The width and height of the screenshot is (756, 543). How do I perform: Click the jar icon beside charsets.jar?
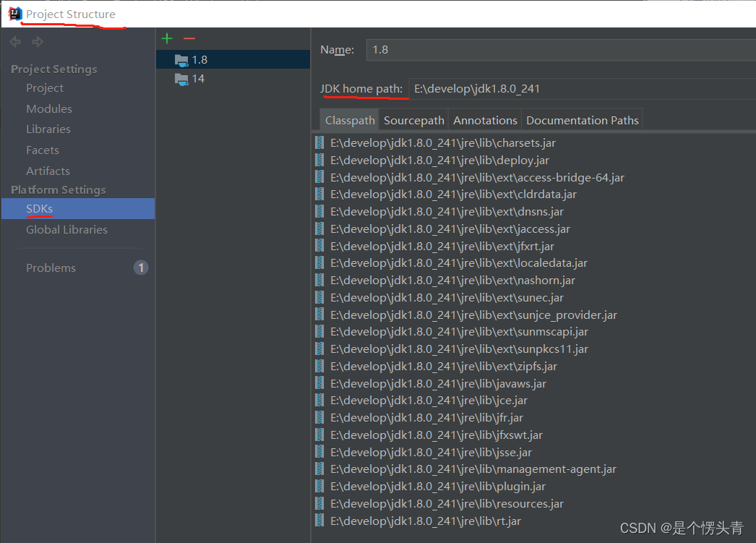point(319,142)
